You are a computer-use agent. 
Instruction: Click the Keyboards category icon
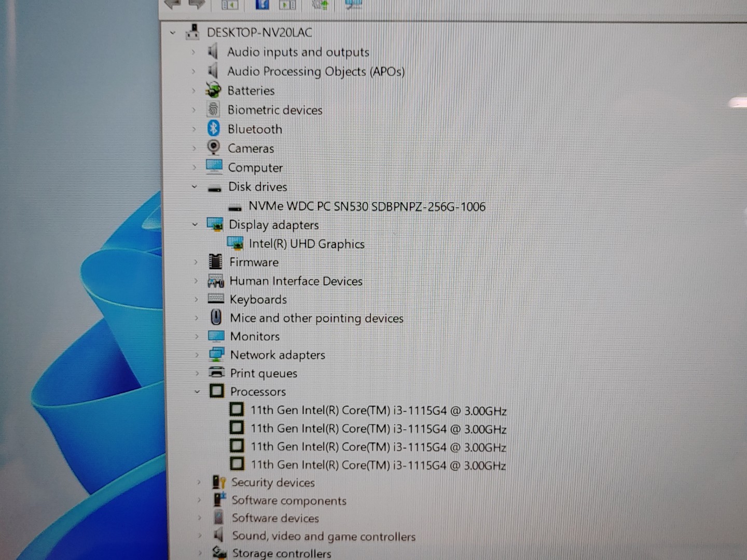[x=215, y=299]
